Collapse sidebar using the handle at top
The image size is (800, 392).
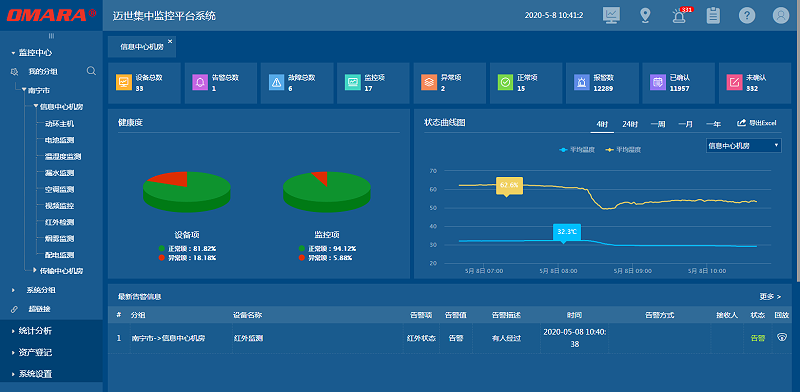tap(52, 36)
